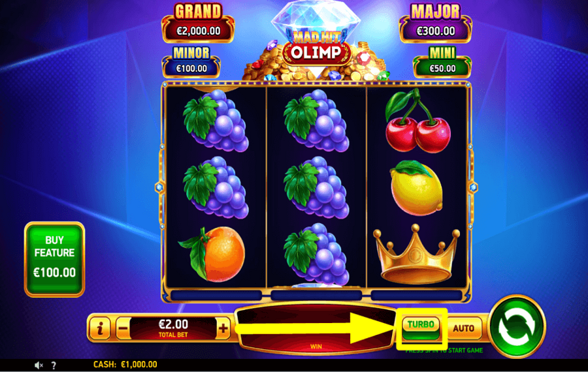This screenshot has width=588, height=372.
Task: Spin the reels with green spin button
Action: (517, 326)
